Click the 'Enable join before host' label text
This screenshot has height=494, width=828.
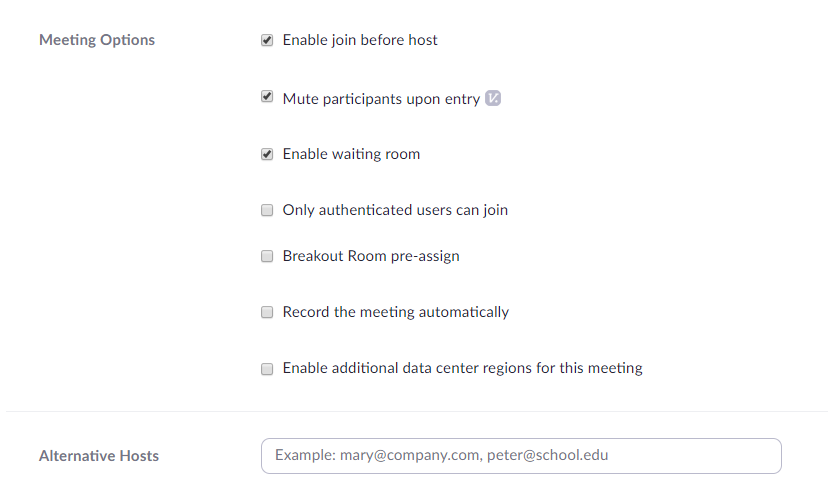[x=360, y=40]
